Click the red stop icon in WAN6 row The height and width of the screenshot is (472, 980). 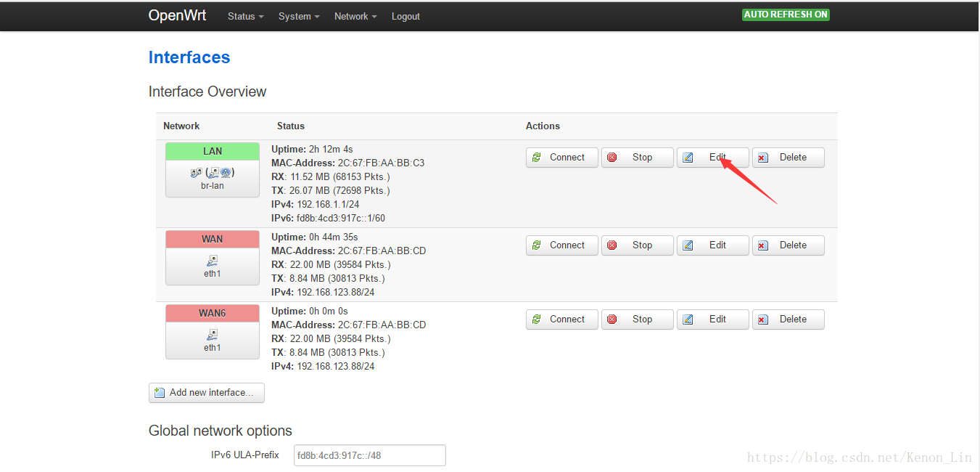pos(612,320)
